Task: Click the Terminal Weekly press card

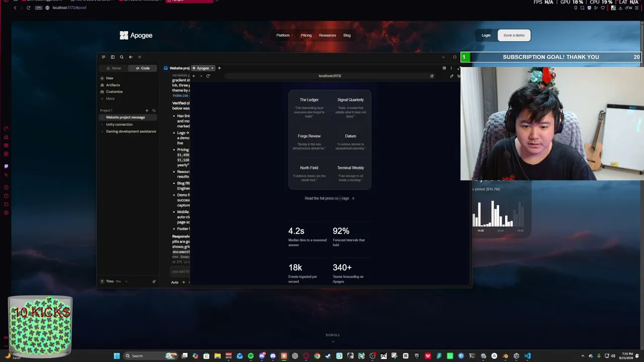Action: tap(350, 173)
